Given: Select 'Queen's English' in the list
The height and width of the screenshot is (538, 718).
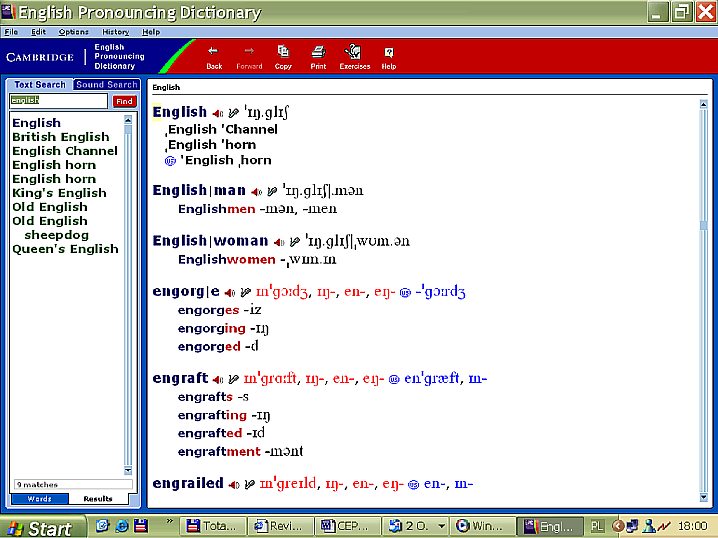Looking at the screenshot, I should (65, 249).
